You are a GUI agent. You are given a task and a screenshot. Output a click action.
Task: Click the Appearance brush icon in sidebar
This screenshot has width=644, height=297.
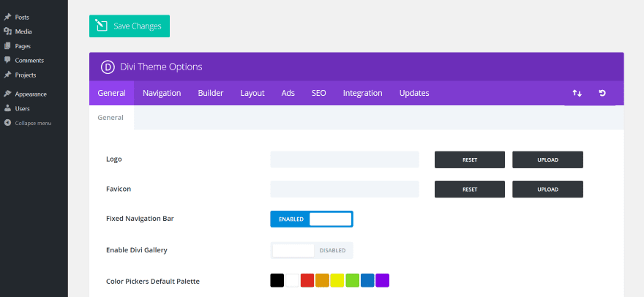(7, 94)
